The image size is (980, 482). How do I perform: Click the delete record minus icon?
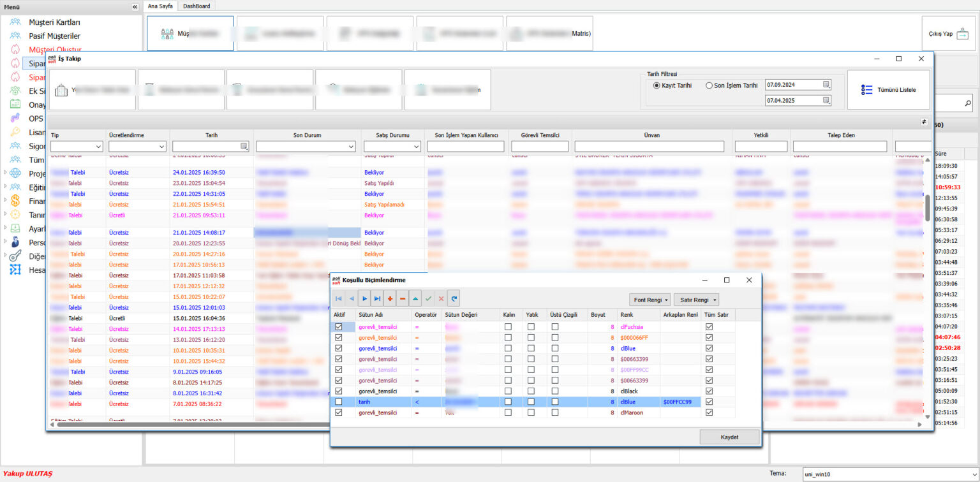403,298
